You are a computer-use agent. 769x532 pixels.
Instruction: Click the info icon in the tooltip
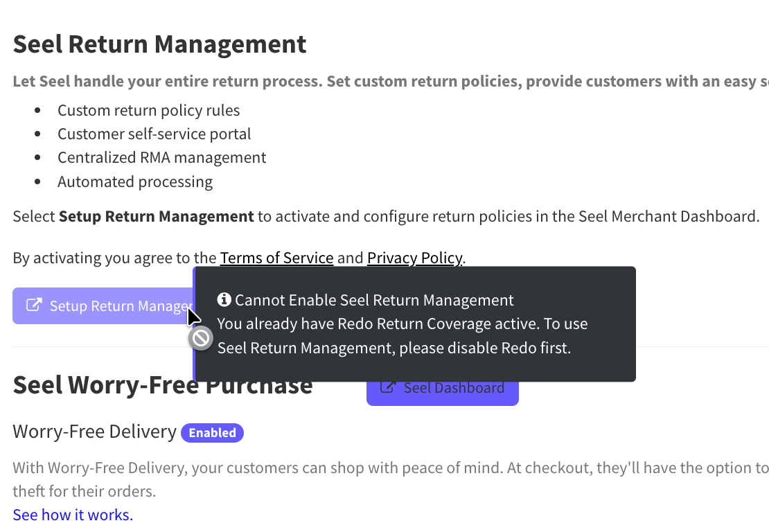[224, 300]
